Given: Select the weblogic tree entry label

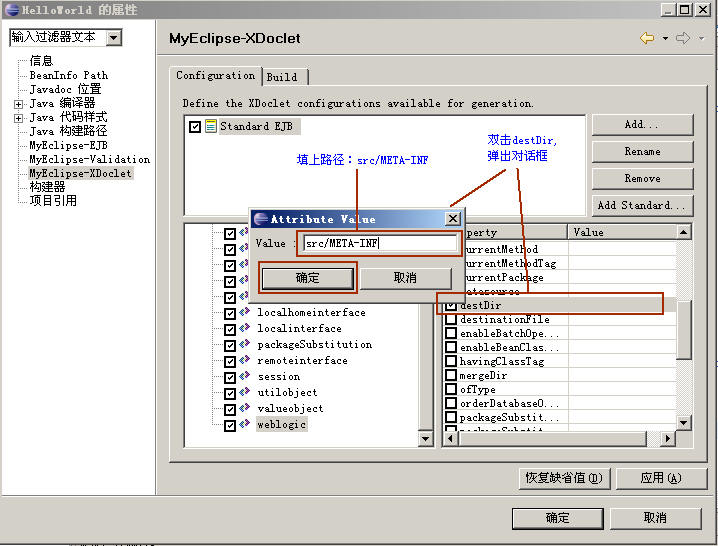Looking at the screenshot, I should 281,425.
